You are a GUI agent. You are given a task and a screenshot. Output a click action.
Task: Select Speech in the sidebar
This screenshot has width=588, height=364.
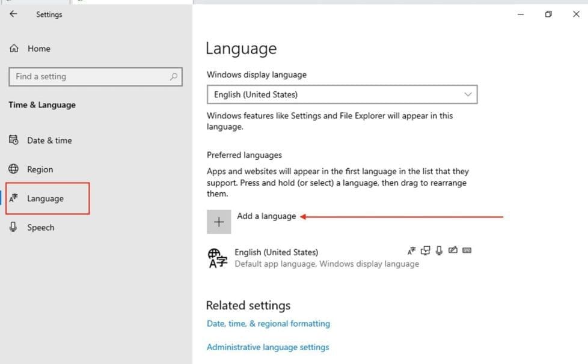[x=40, y=227]
